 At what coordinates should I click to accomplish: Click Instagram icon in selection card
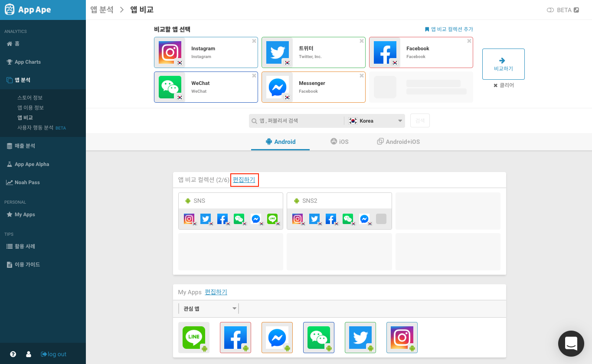[x=170, y=52]
